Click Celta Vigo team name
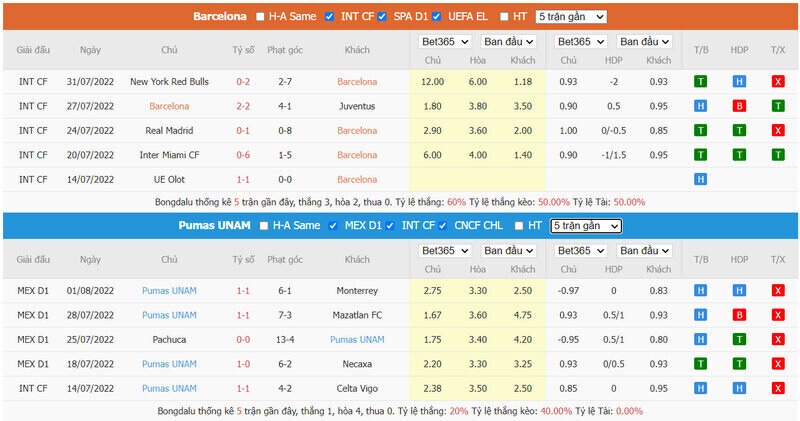800x421 pixels. tap(357, 389)
